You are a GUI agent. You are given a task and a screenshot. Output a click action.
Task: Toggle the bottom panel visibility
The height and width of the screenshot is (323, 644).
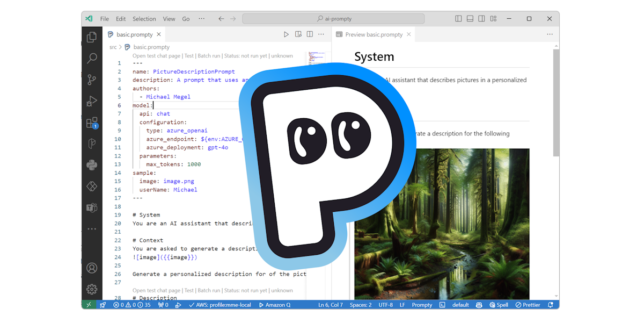coord(470,18)
